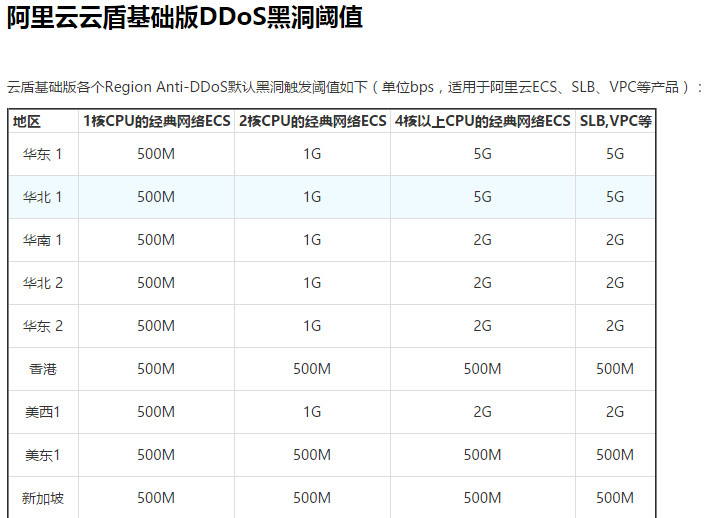Select 1G in the 华东 1 row
Viewport: 714px width, 518px height.
tap(312, 154)
